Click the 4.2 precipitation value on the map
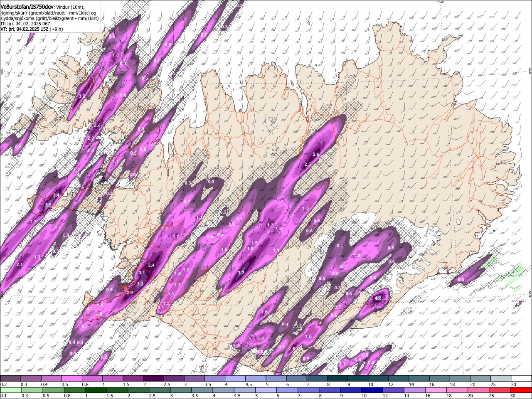Viewport: 532px width, 399px height. (x=378, y=298)
